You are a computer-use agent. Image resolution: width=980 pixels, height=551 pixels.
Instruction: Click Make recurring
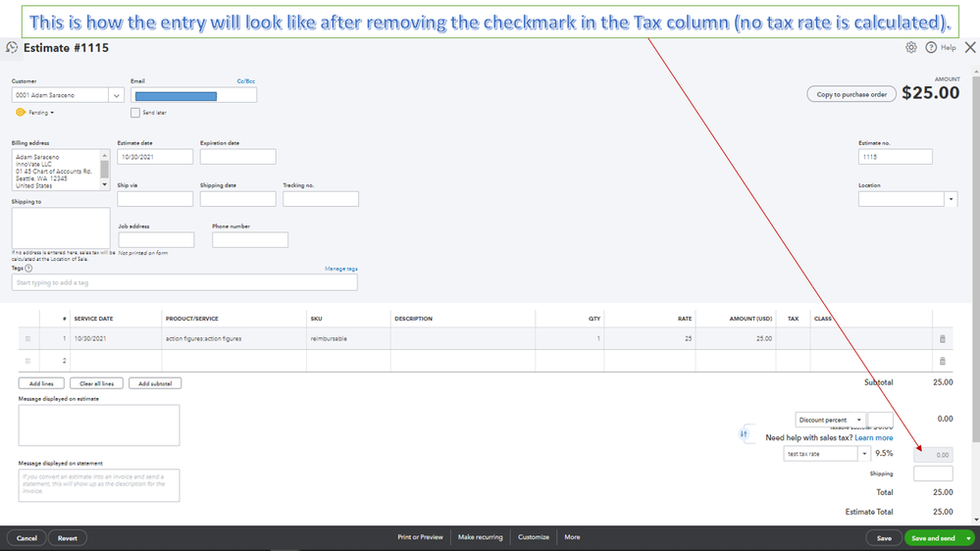480,537
